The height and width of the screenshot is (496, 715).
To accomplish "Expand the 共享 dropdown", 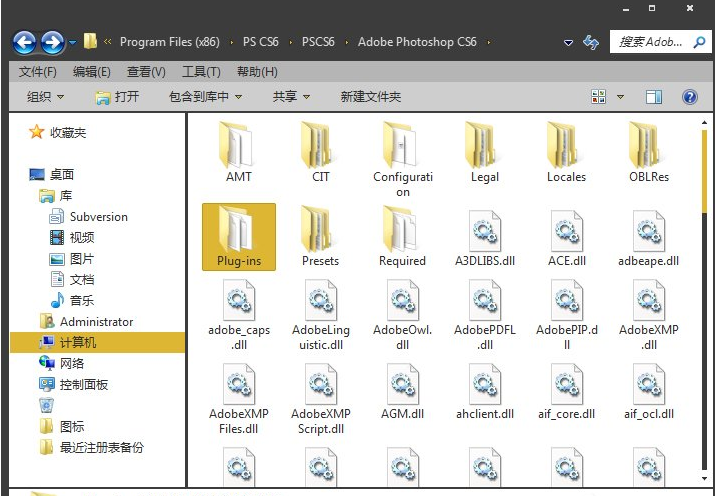I will [x=291, y=97].
